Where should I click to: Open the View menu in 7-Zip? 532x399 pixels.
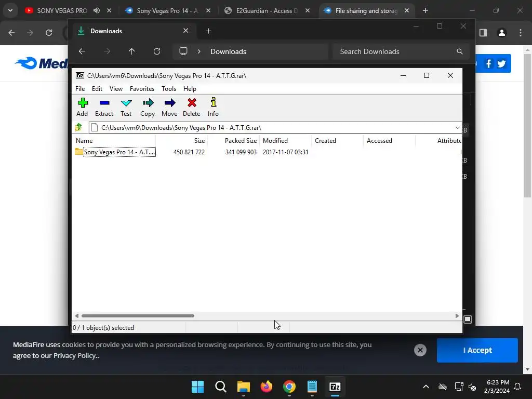(x=116, y=88)
